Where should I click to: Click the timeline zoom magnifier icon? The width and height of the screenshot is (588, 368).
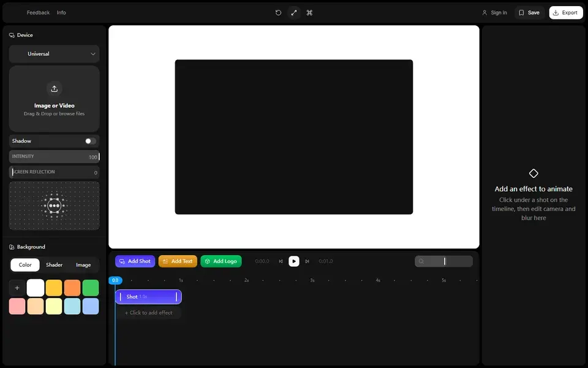(421, 261)
